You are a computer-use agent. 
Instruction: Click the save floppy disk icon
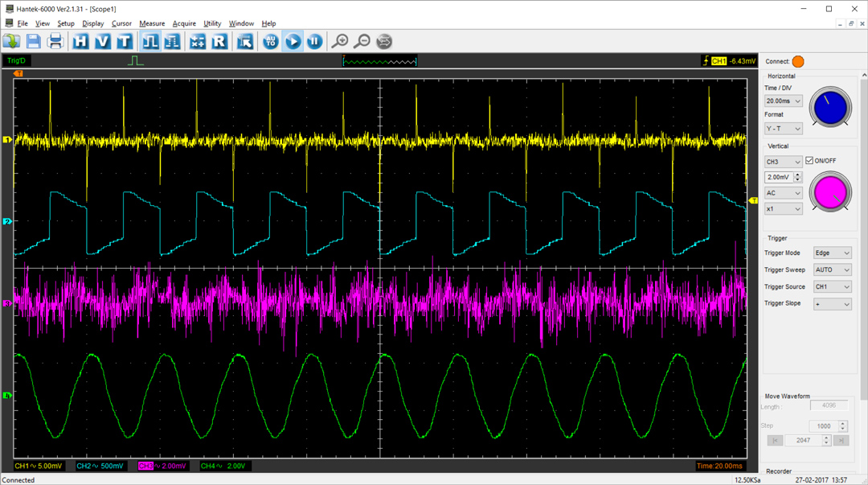[34, 41]
